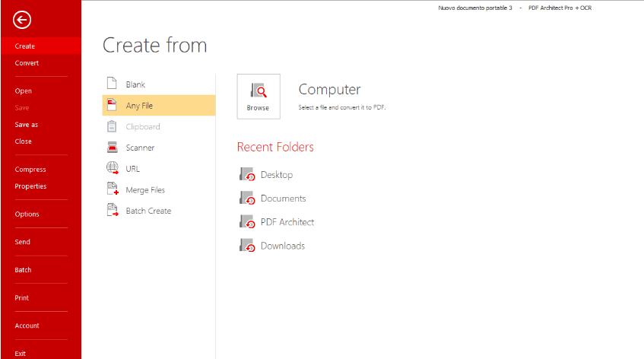Open the PDF Architect folder link
This screenshot has height=359, width=644.
point(287,222)
